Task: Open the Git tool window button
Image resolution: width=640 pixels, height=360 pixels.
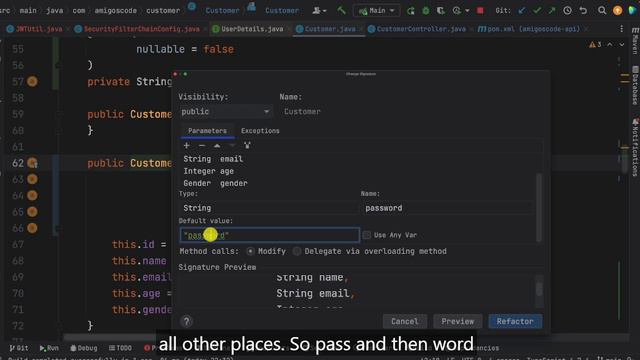Action: [x=19, y=348]
